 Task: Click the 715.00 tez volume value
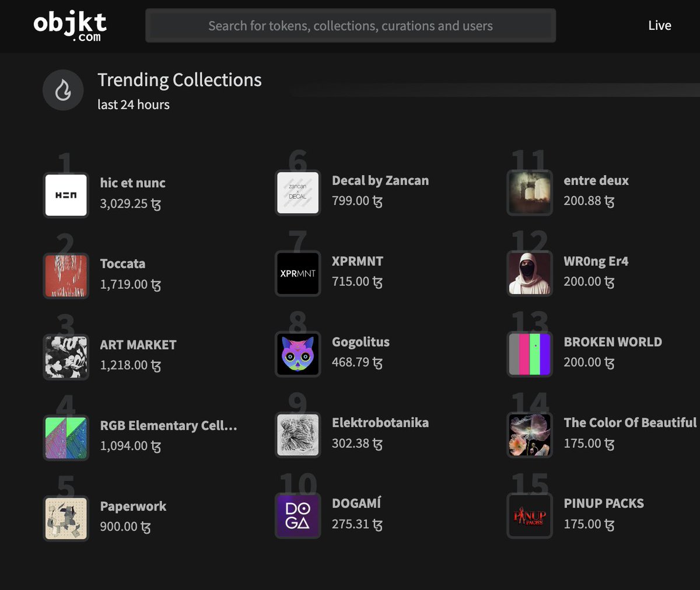point(358,281)
